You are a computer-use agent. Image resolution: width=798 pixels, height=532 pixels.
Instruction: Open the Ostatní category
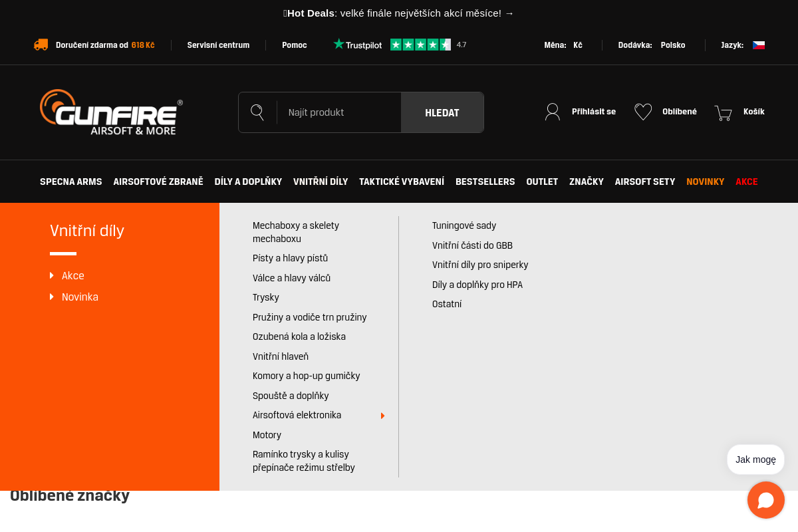tap(447, 304)
